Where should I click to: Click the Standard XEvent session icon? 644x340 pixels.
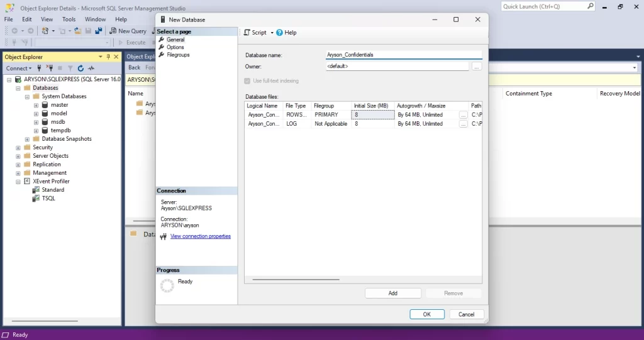point(36,190)
